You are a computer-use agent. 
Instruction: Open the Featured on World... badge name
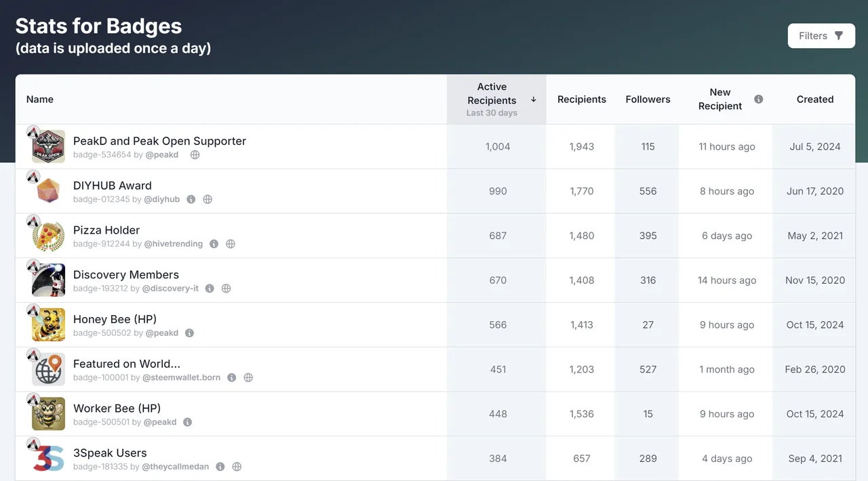[127, 364]
